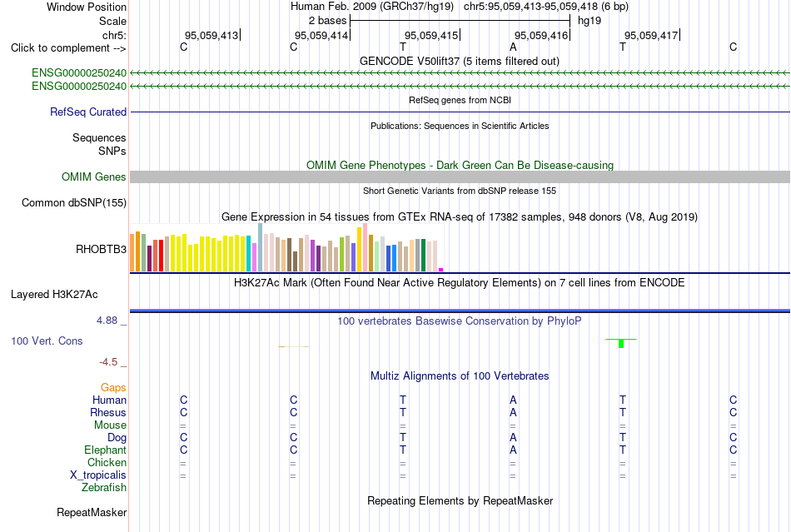791x532 pixels.
Task: Select the Elephant species row label
Action: pyautogui.click(x=105, y=450)
